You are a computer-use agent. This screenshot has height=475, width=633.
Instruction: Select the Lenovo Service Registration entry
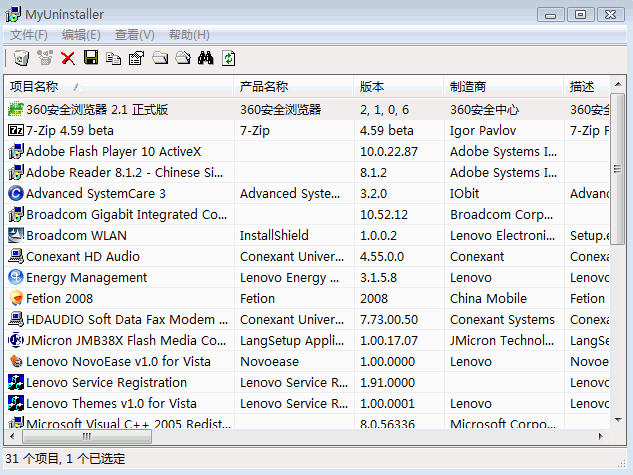(x=107, y=382)
